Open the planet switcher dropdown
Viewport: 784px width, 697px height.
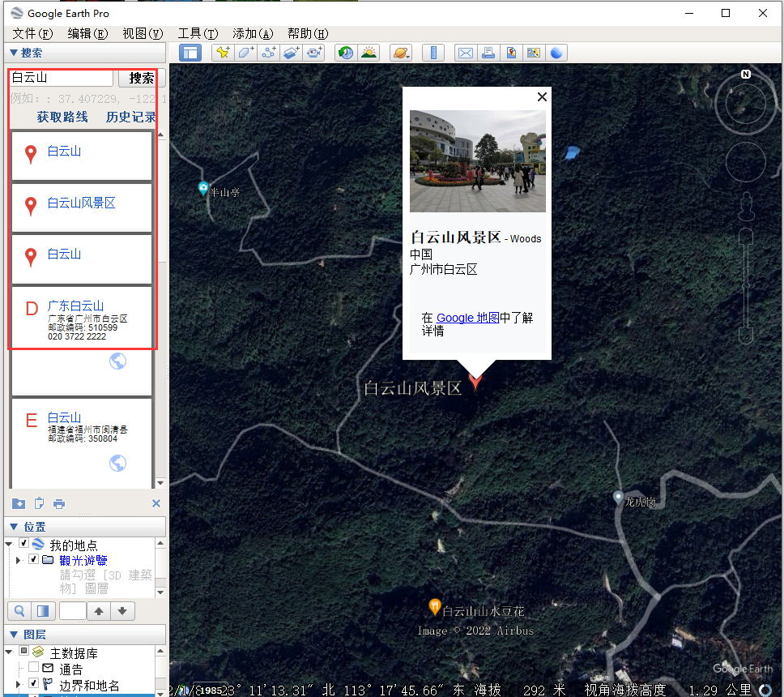pyautogui.click(x=401, y=53)
